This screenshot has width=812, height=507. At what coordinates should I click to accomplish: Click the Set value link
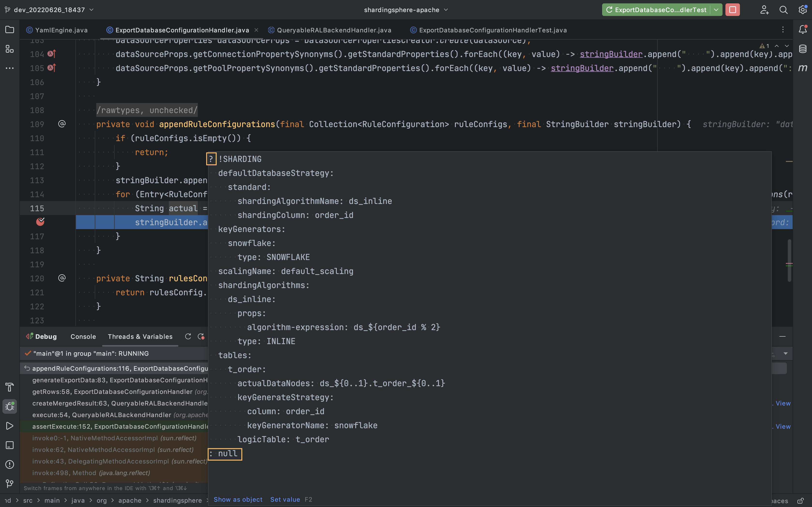[x=285, y=499]
